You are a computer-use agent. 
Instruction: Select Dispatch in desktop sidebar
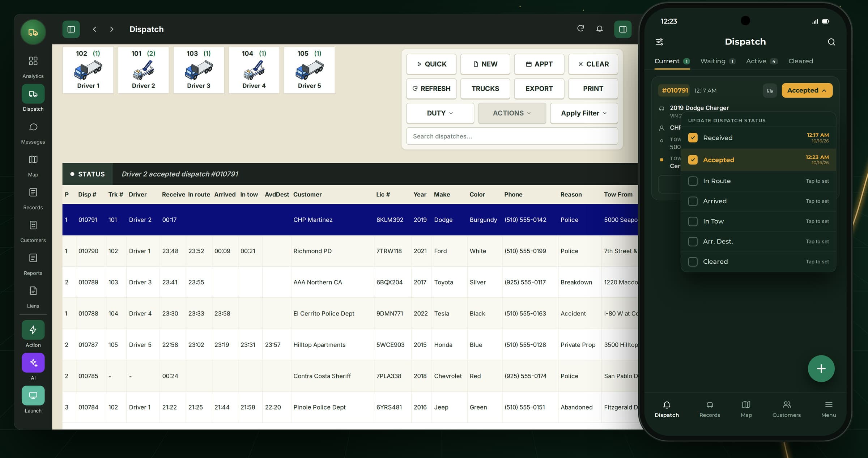33,99
